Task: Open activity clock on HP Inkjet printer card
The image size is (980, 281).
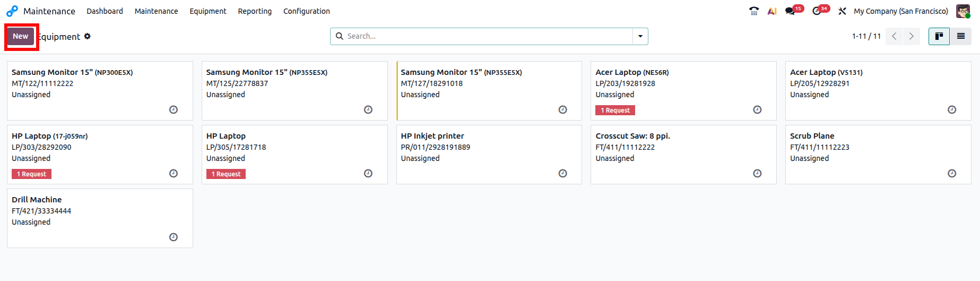Action: (563, 173)
